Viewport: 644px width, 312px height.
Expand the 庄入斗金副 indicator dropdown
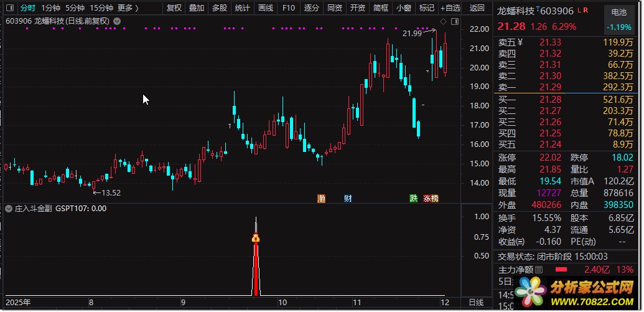(x=9, y=209)
